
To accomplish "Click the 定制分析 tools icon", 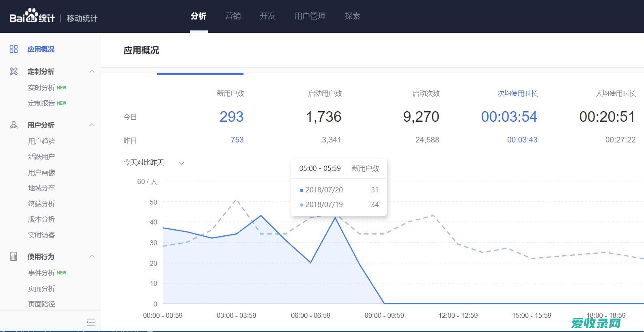I will [14, 71].
